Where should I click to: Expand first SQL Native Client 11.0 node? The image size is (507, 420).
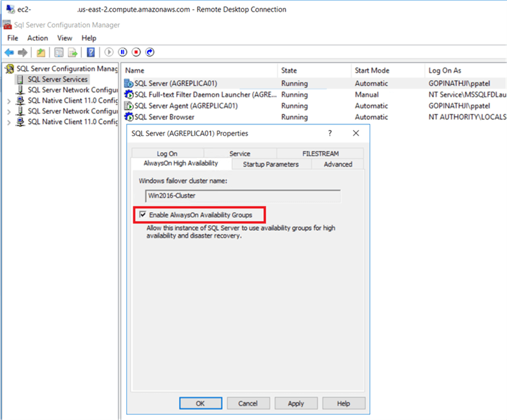click(8, 101)
